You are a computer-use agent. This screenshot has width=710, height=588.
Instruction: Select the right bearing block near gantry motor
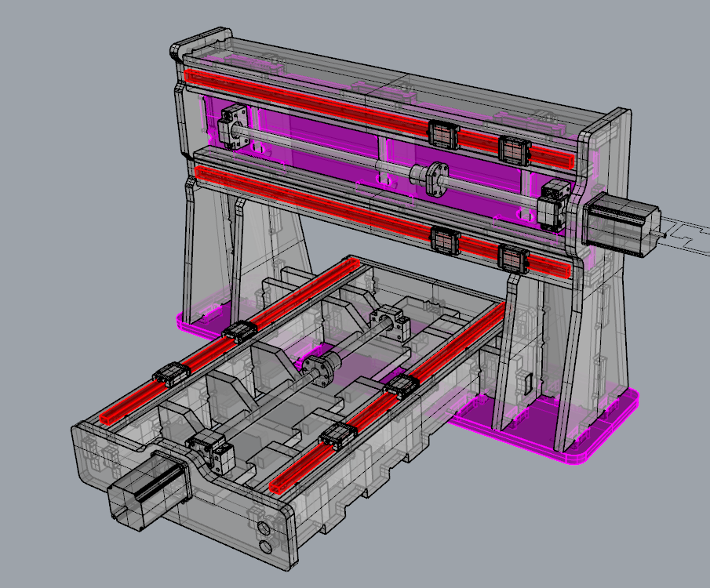click(x=554, y=205)
